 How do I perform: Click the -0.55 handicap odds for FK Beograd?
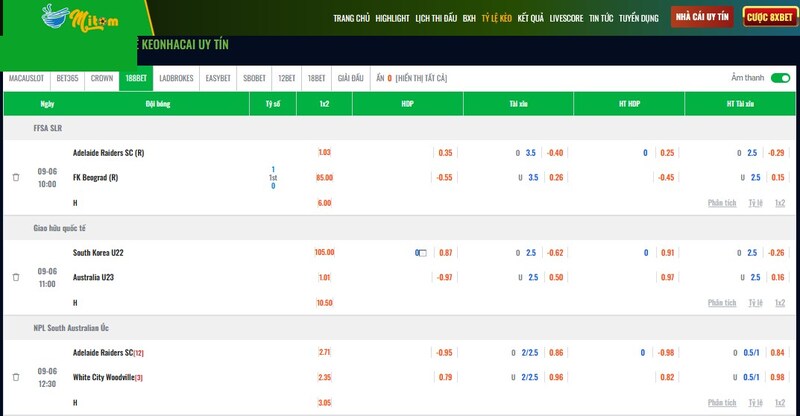pos(444,178)
